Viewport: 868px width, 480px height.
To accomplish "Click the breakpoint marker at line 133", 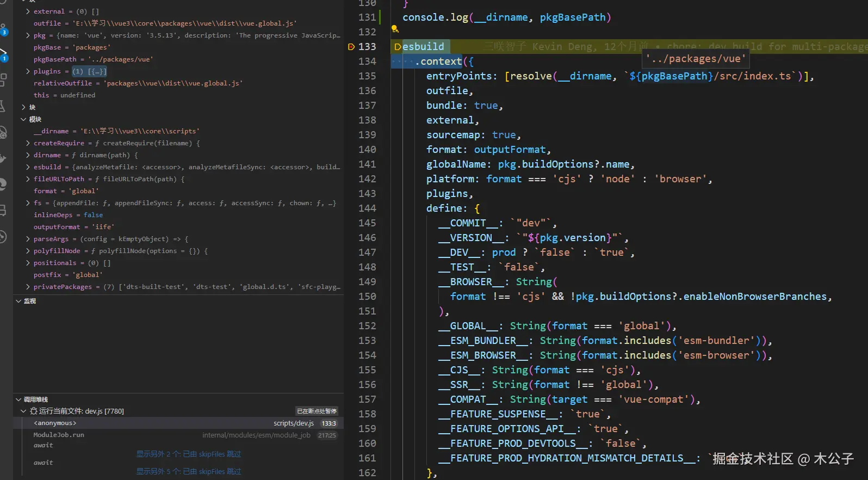I will click(x=351, y=47).
